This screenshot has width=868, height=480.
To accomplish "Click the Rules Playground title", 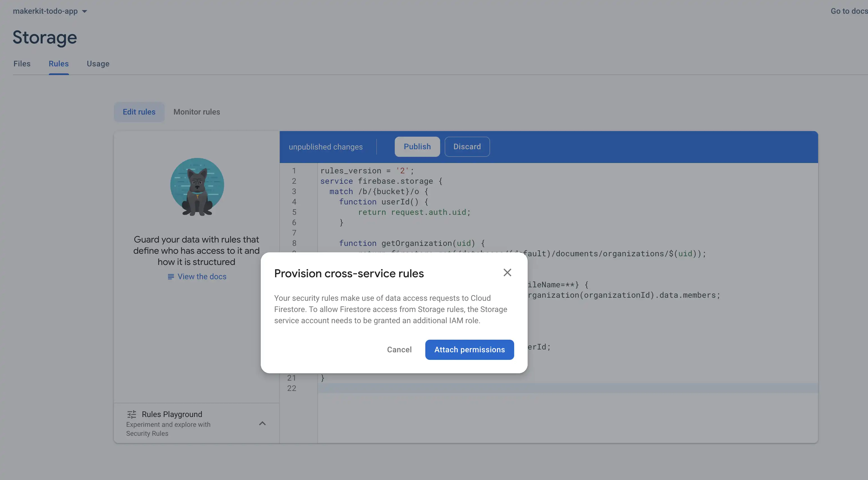I will 172,414.
